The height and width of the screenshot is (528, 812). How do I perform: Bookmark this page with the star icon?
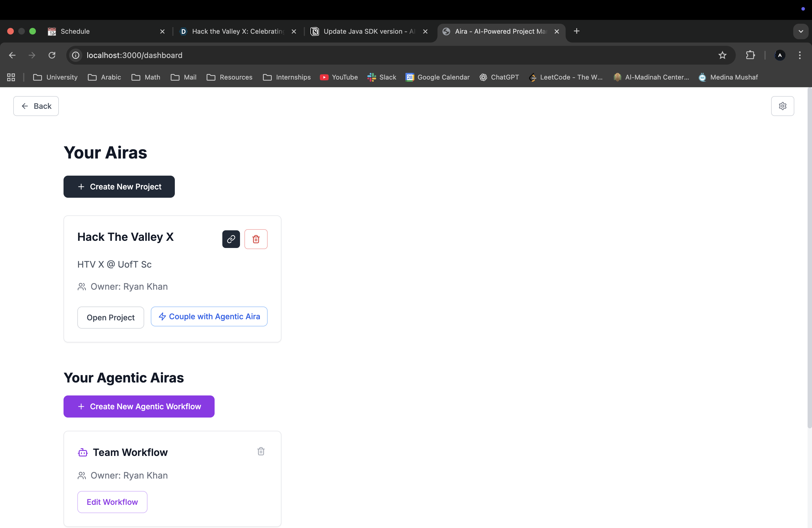pyautogui.click(x=722, y=55)
